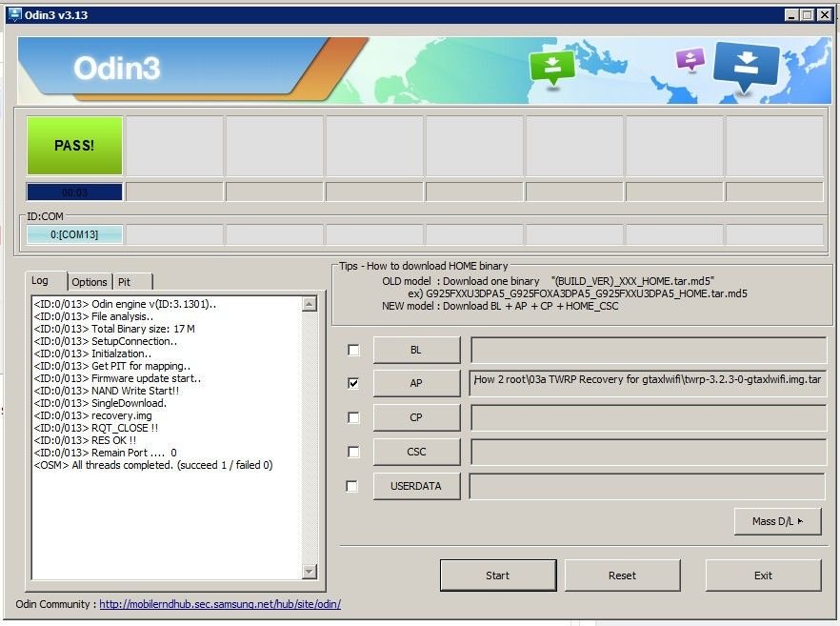Click the Start button
Viewport: 840px width, 626px height.
click(498, 576)
